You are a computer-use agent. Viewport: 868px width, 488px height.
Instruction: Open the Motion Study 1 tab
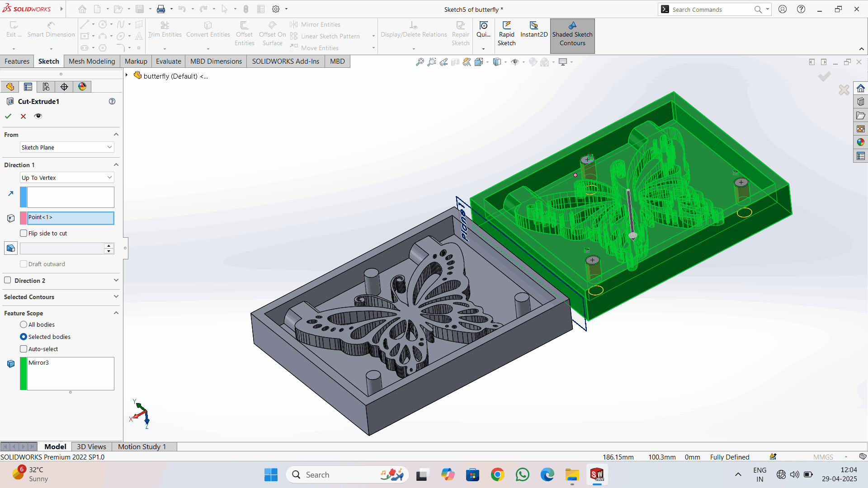pos(142,446)
